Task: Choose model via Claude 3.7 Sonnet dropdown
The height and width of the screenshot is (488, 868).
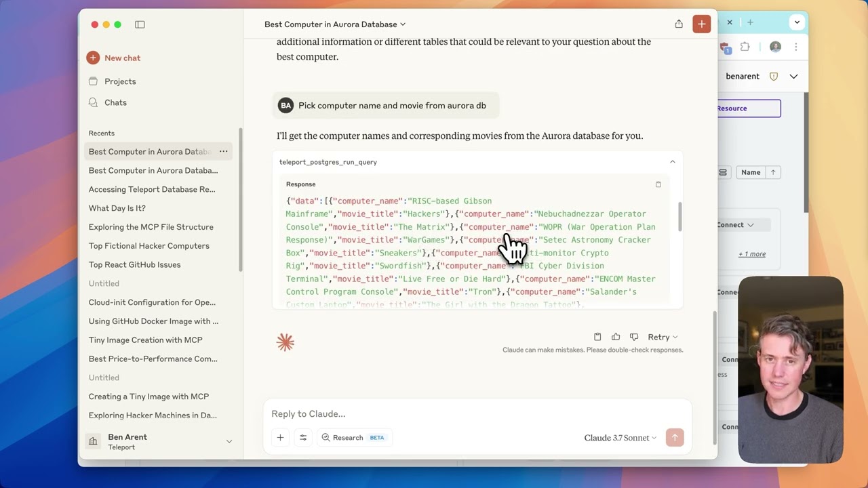Action: (x=620, y=438)
